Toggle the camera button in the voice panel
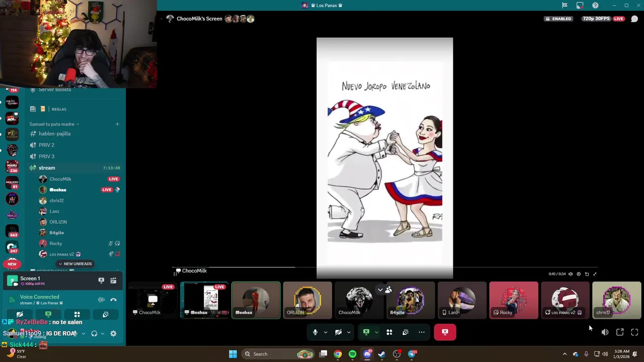Image resolution: width=644 pixels, height=362 pixels. pos(20,314)
